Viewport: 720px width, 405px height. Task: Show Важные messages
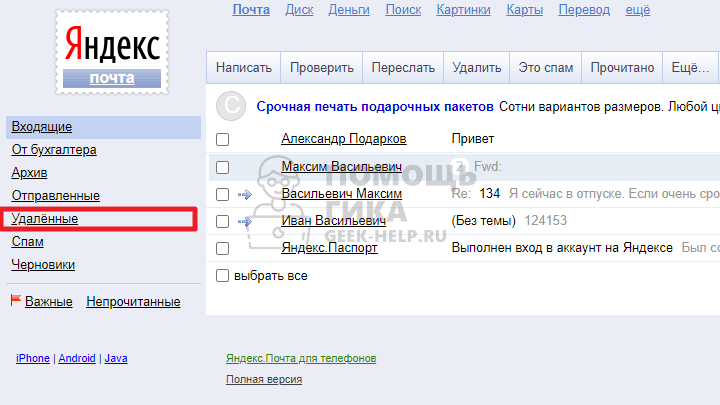pos(49,302)
